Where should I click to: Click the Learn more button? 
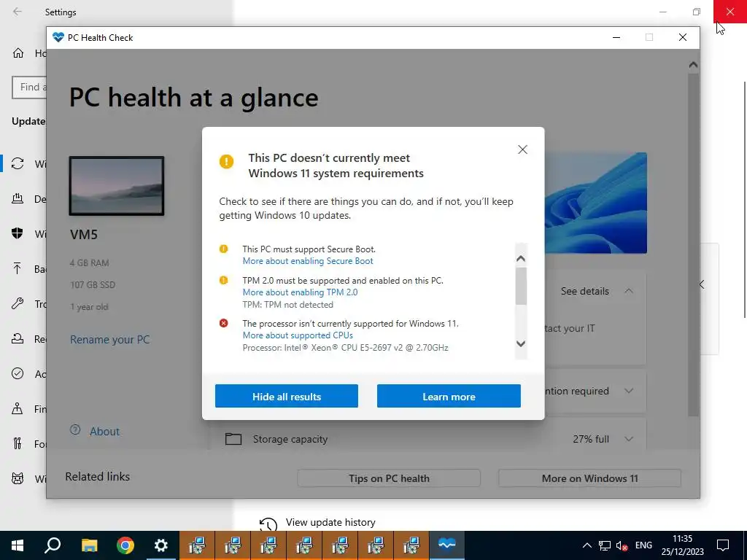point(449,396)
